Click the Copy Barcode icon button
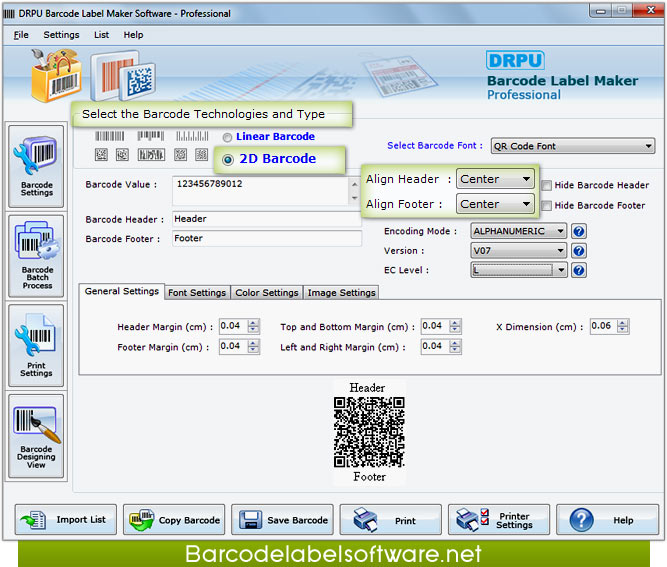 [x=174, y=520]
